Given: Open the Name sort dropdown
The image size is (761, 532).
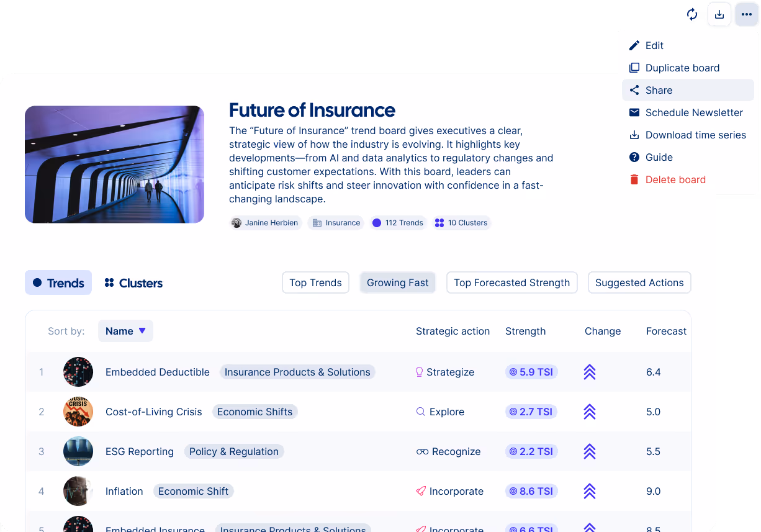Looking at the screenshot, I should point(125,331).
